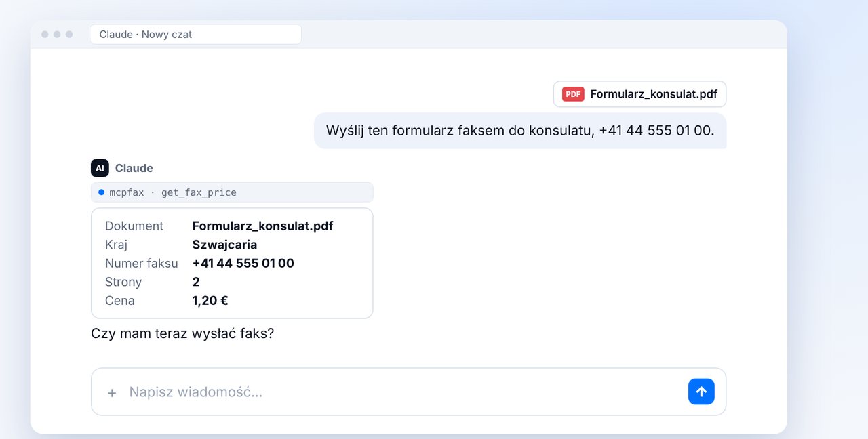
Task: Click the 'Numer faksu' label
Action: [x=142, y=263]
